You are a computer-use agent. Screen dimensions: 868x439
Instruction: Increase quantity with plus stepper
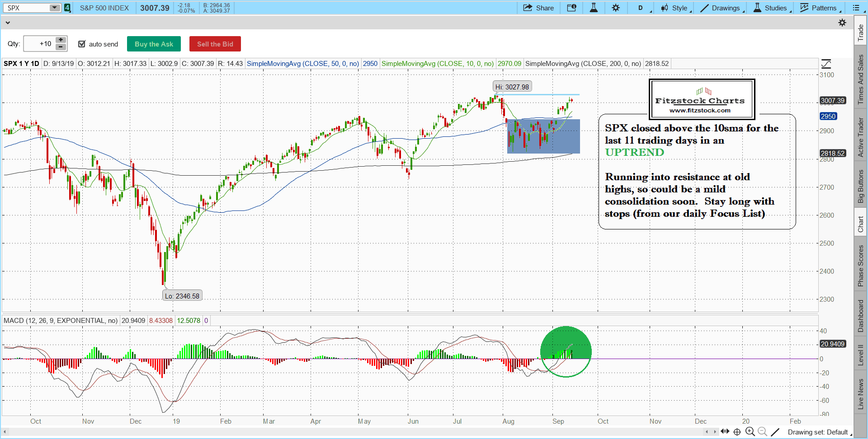61,40
